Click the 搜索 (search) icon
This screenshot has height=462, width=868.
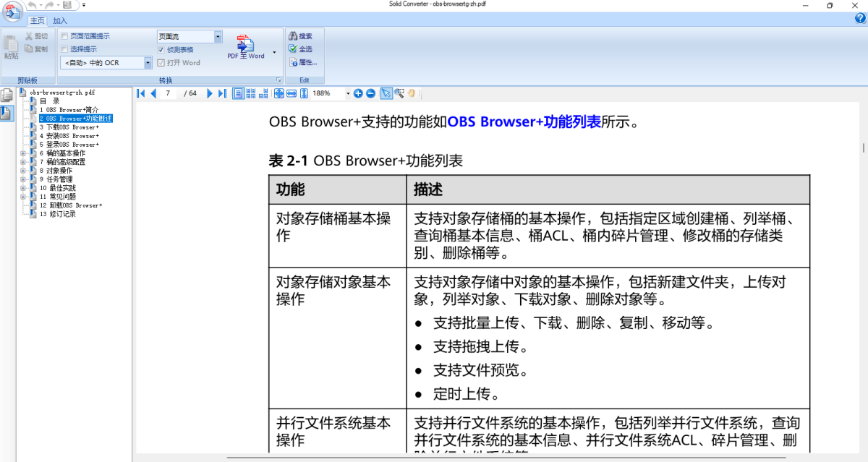coord(299,35)
